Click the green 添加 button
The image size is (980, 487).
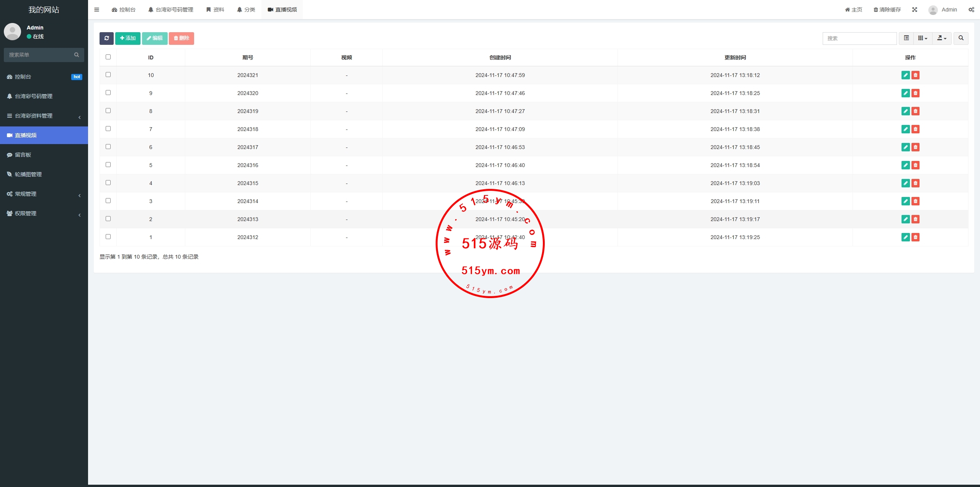[x=128, y=38]
